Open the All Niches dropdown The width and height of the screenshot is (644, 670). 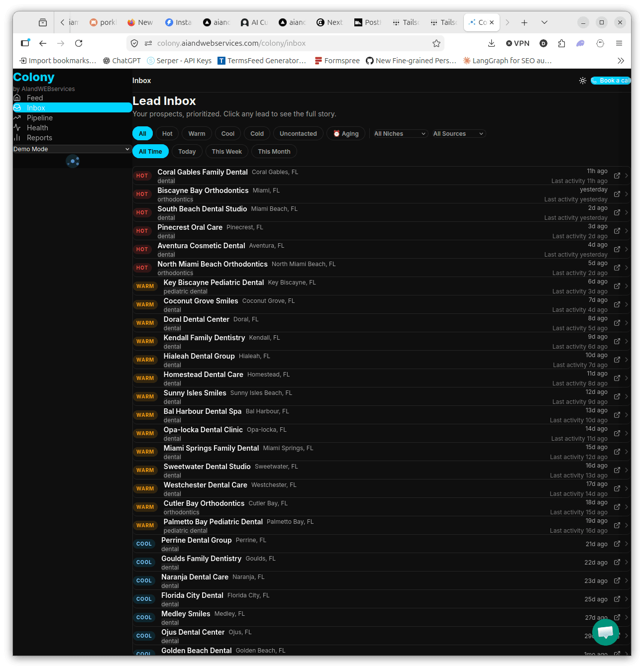[x=399, y=133]
